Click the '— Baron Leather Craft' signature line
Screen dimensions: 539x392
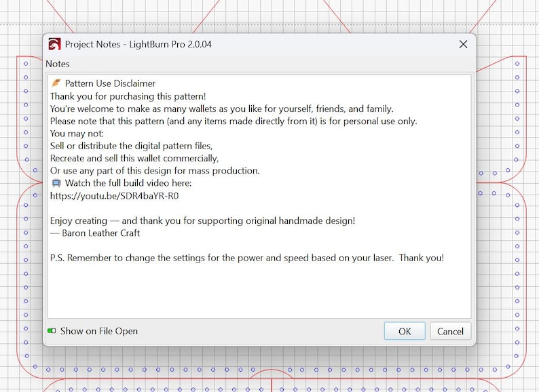(x=95, y=233)
